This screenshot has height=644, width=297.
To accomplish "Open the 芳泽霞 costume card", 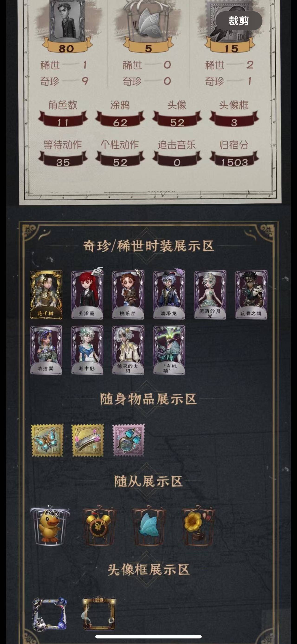I will tap(87, 295).
